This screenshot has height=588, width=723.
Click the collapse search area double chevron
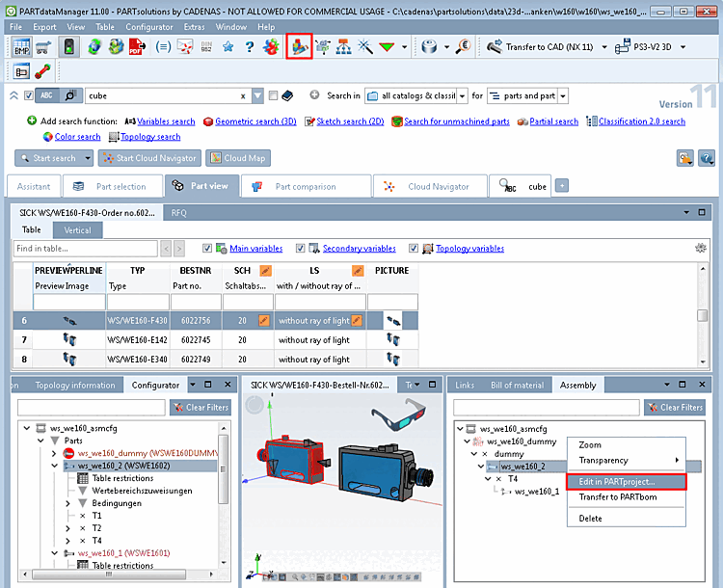pos(13,95)
